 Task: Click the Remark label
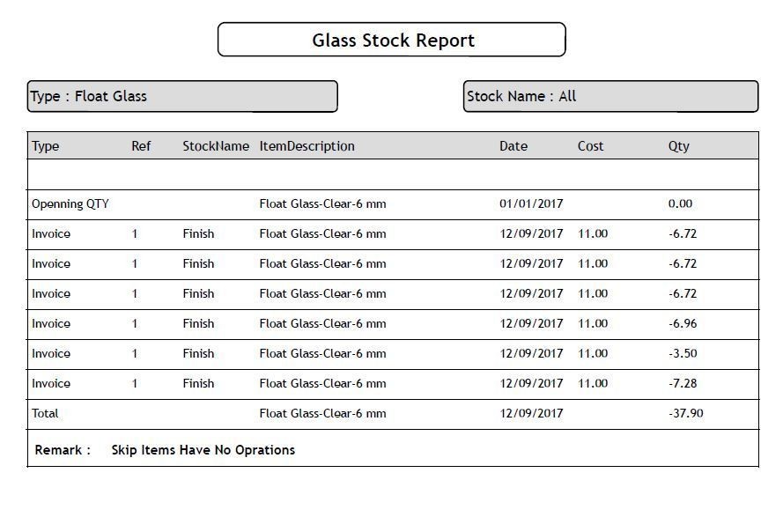coord(63,450)
